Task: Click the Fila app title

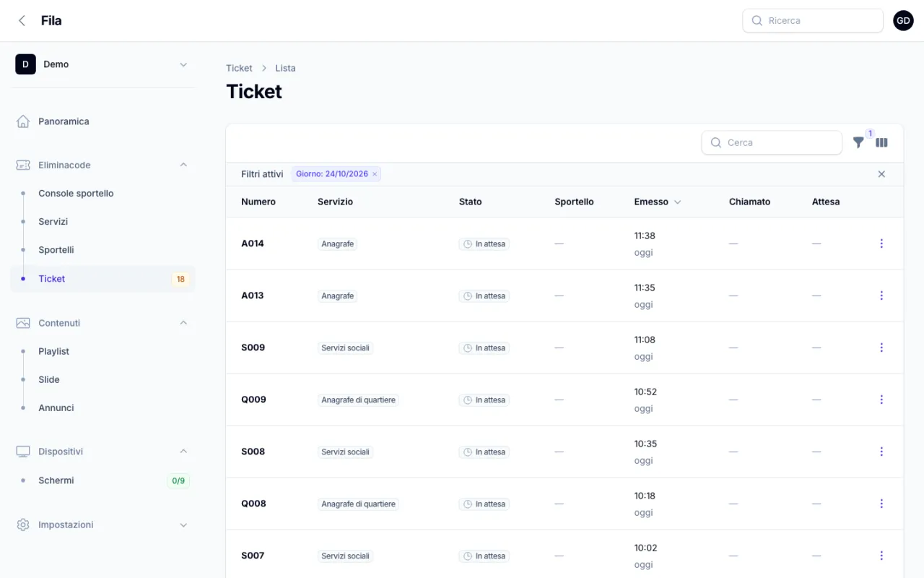Action: click(51, 21)
